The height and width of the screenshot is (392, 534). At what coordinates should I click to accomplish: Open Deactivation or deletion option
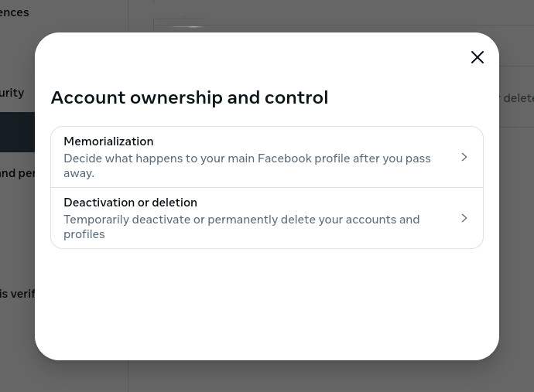pos(130,203)
